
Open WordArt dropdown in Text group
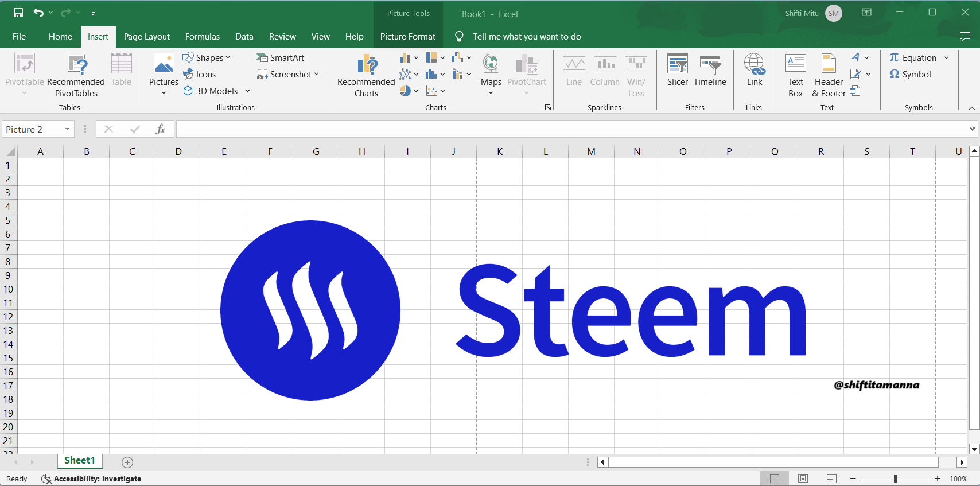tap(860, 57)
